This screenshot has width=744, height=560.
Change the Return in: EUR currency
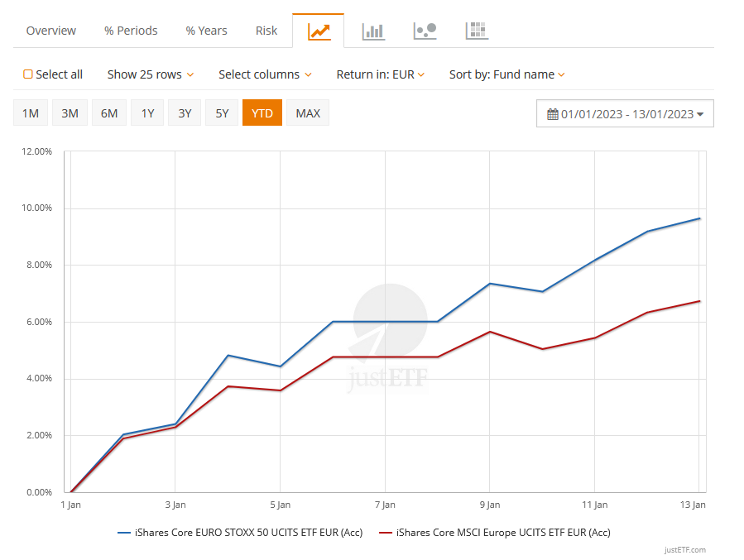tap(380, 74)
